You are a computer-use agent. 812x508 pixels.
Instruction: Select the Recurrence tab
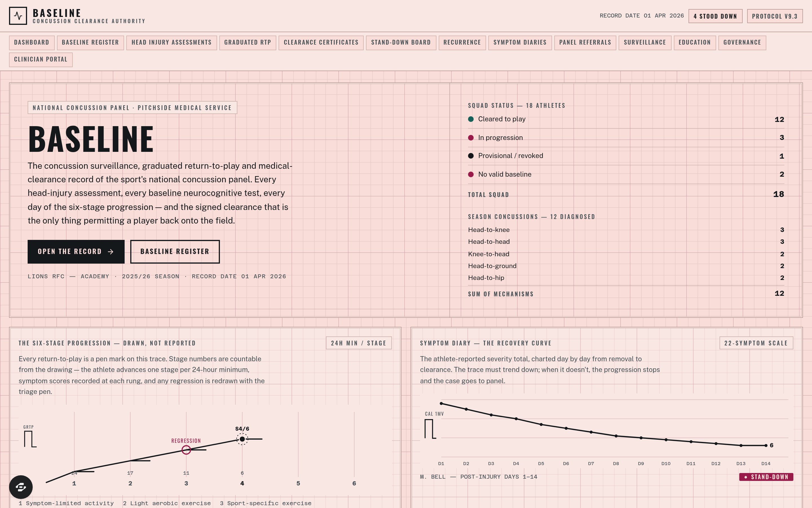[x=462, y=43]
